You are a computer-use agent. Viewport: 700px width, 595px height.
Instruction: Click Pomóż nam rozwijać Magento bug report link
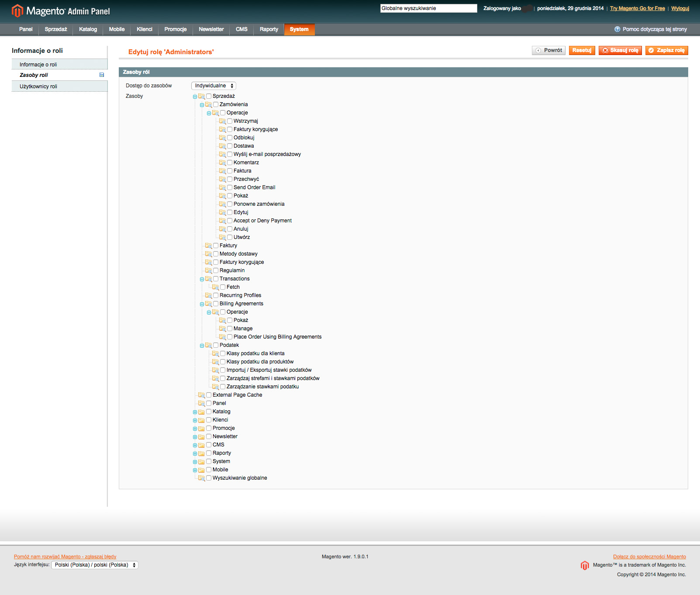click(65, 557)
